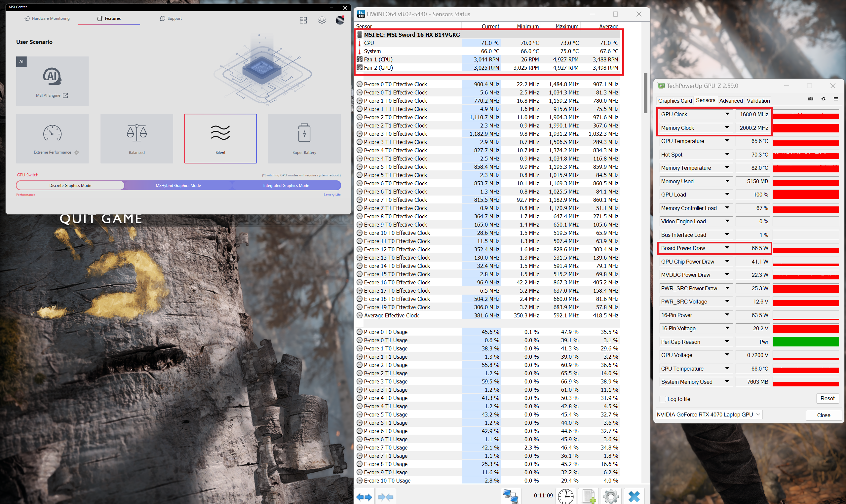Click CPU row under MSI EC sensor
This screenshot has height=504, width=846.
[487, 43]
